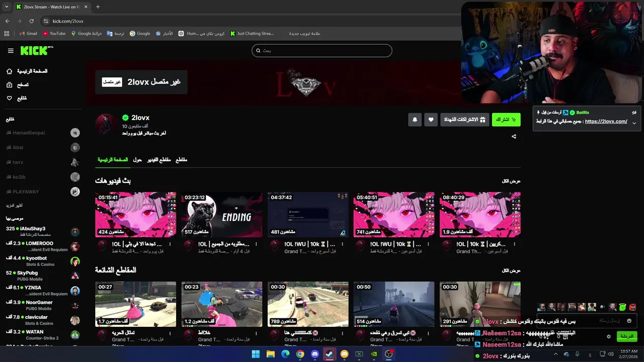The height and width of the screenshot is (362, 644).
Task: Click عرض الكل for بث فيديوهات
Action: [511, 181]
